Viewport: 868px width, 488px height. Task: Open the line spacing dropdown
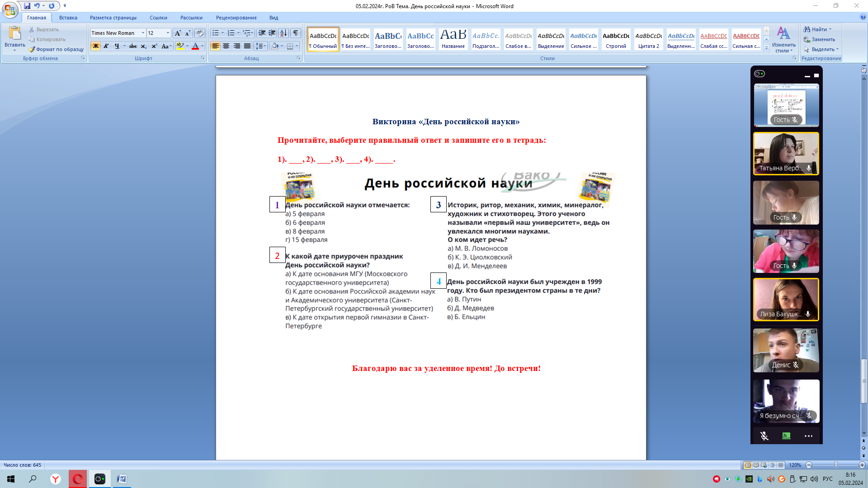[260, 46]
